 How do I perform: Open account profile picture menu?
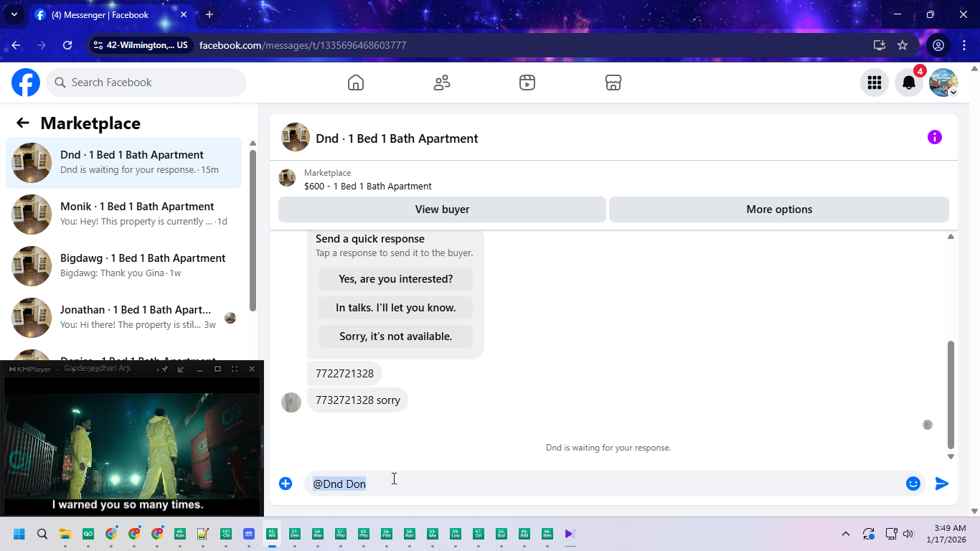pos(943,83)
